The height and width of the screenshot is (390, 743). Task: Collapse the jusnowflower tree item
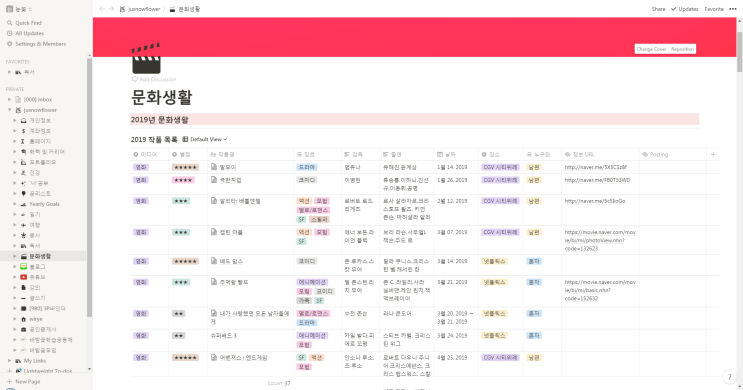(9, 110)
